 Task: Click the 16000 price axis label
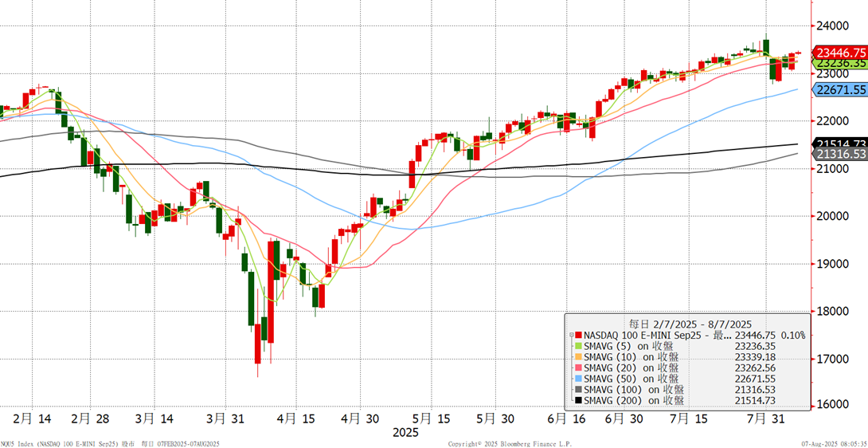click(x=834, y=405)
